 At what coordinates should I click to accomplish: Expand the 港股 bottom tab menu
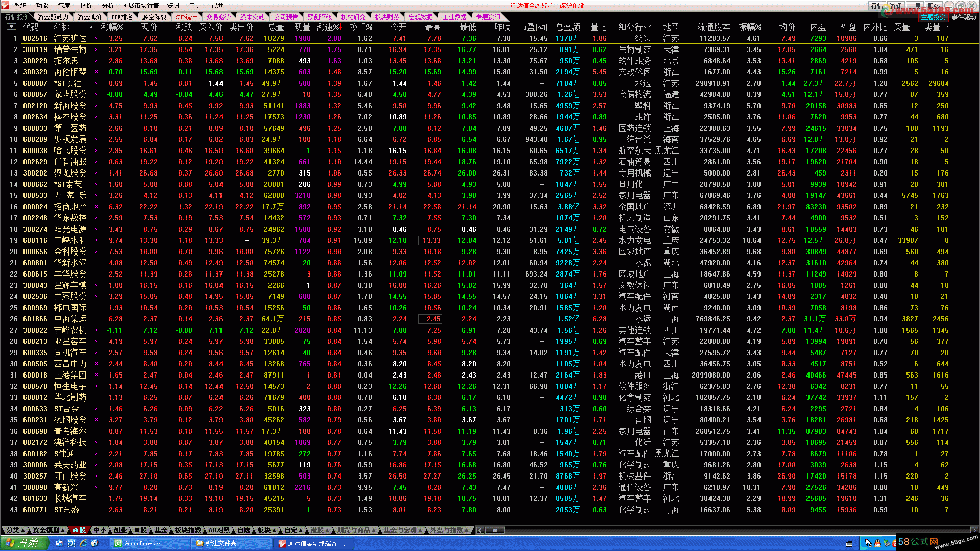[320, 530]
